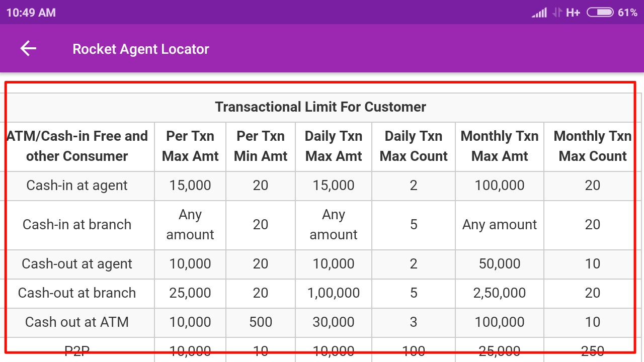Select the Cash-in at branch row label

(77, 224)
